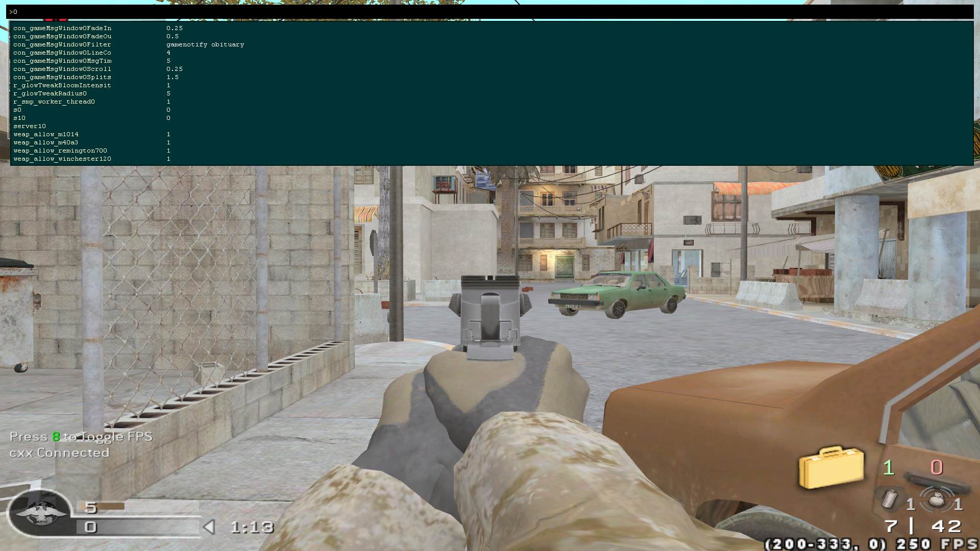Select the server10 console entry

click(30, 126)
